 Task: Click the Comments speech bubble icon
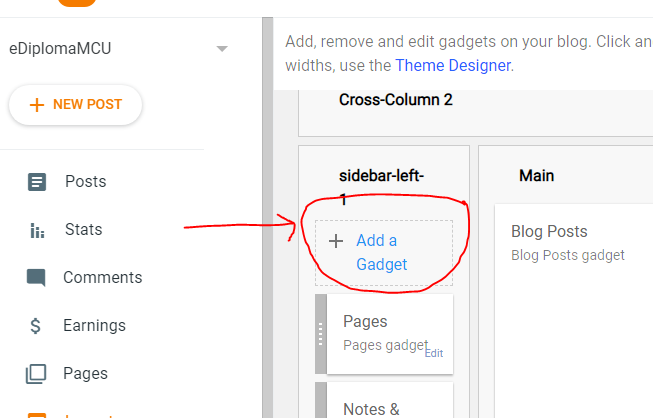(37, 278)
